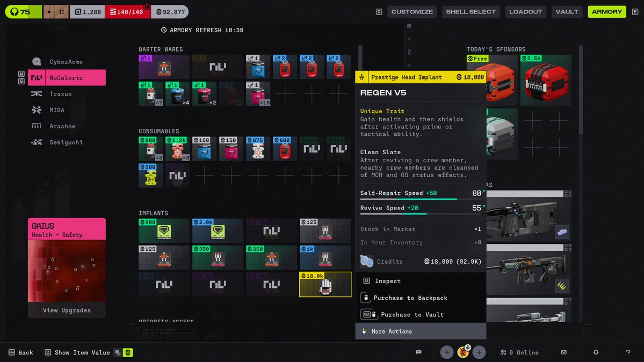
Task: Select the 900 credit consumable canister
Action: click(151, 149)
